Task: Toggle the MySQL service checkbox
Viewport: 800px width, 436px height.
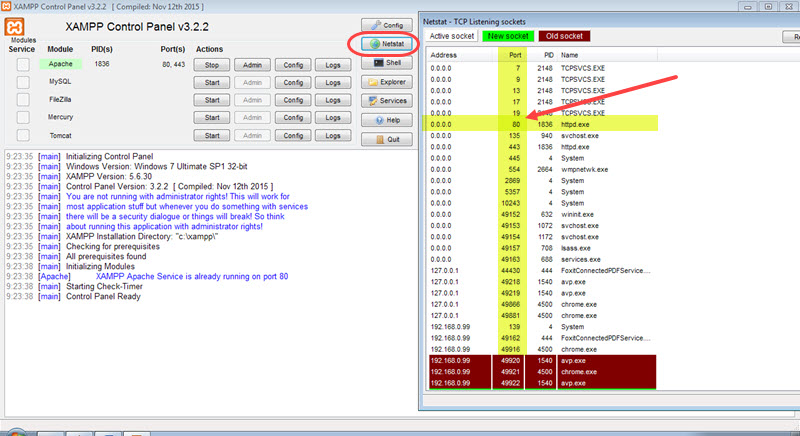Action: click(23, 82)
